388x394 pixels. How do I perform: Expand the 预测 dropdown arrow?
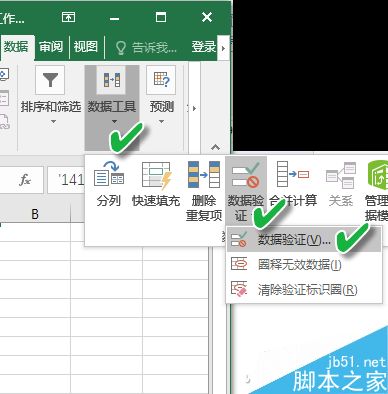(x=161, y=122)
